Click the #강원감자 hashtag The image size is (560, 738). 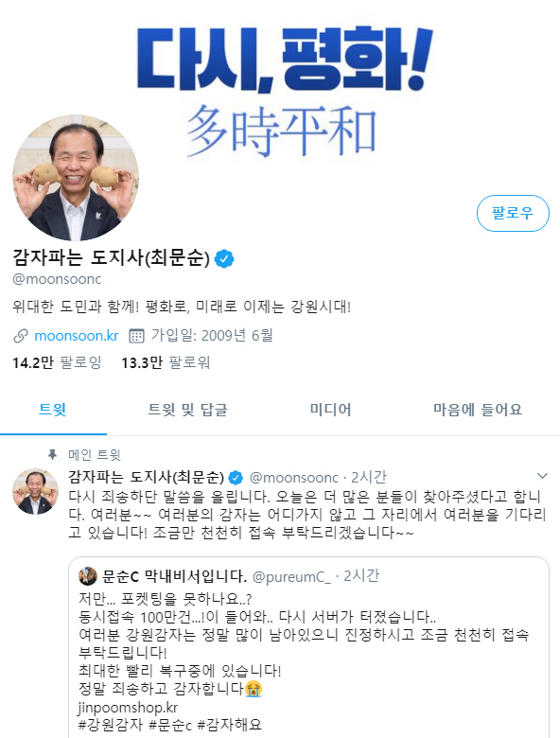click(x=110, y=725)
